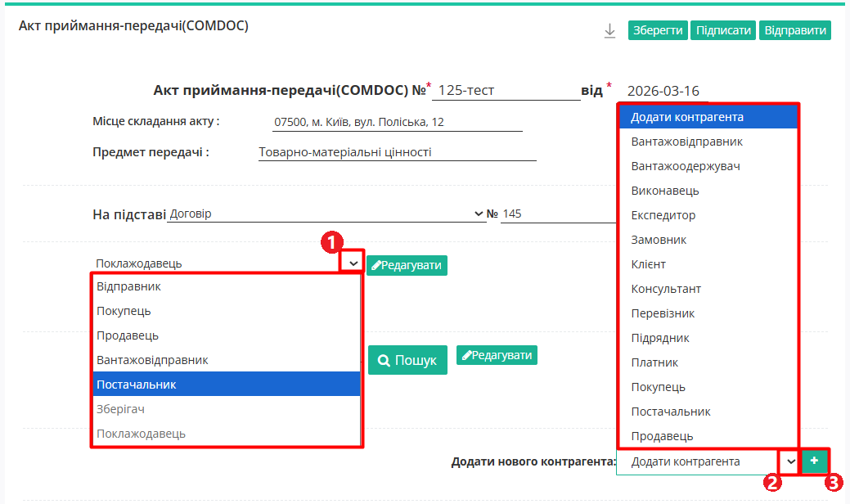Pick Зберігач in the left role list
Image resolution: width=850 pixels, height=504 pixels.
coord(226,409)
